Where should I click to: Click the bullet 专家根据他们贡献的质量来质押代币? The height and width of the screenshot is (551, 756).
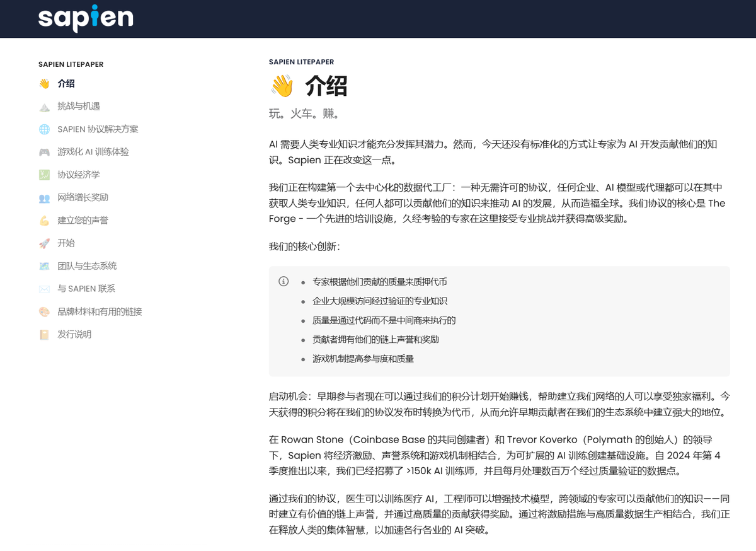pyautogui.click(x=380, y=282)
